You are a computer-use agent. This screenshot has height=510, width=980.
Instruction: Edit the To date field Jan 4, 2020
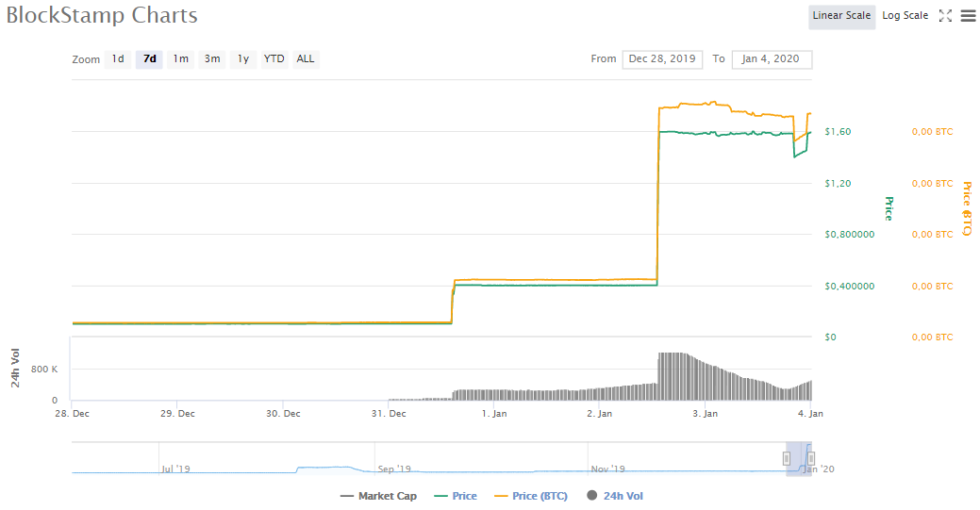[772, 58]
